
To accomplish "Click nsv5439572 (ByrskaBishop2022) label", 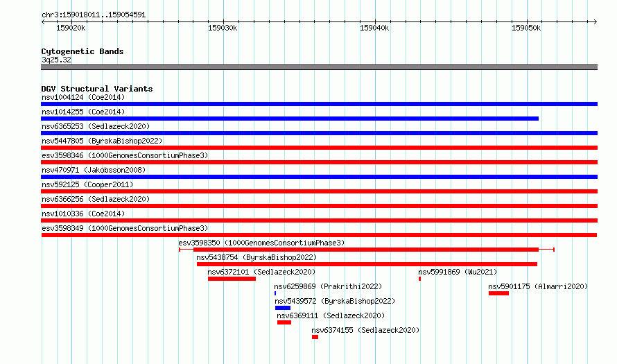I will click(x=335, y=301).
